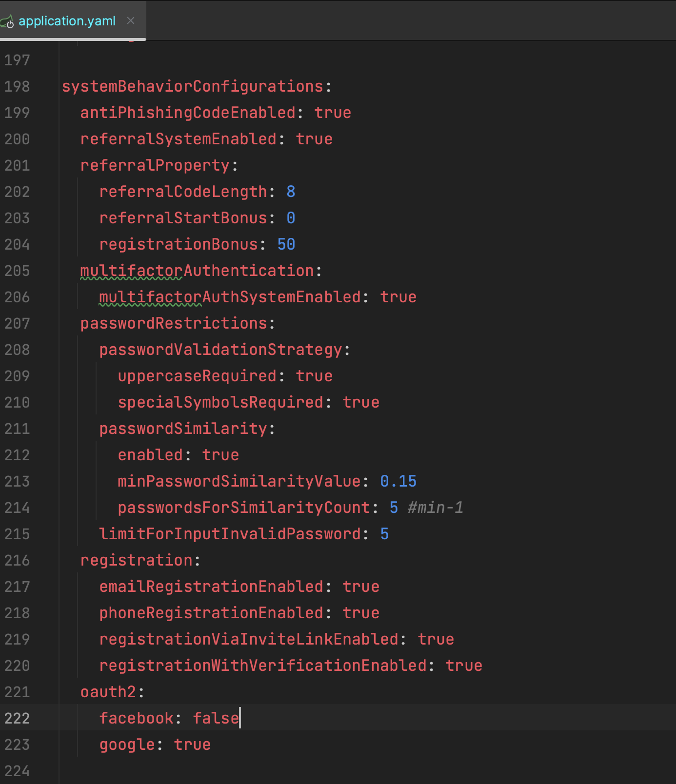Click the oauth2 key
The height and width of the screenshot is (784, 676).
(108, 692)
